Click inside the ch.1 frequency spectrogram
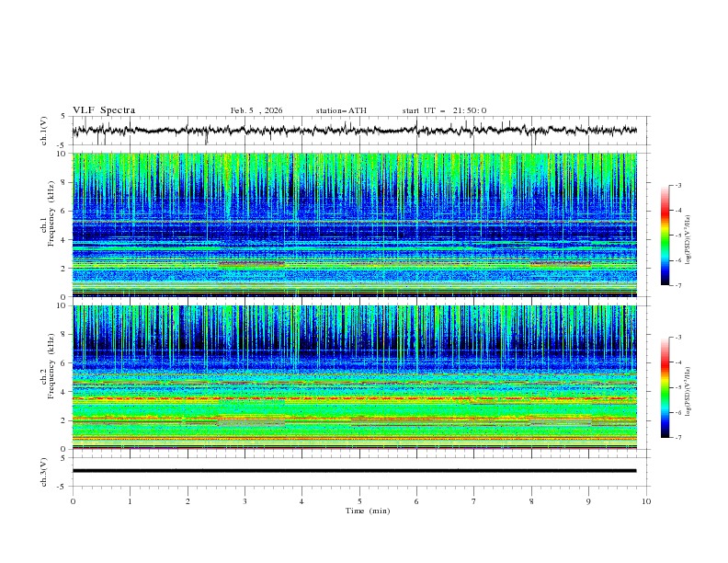This screenshot has height=563, width=728. [x=355, y=224]
